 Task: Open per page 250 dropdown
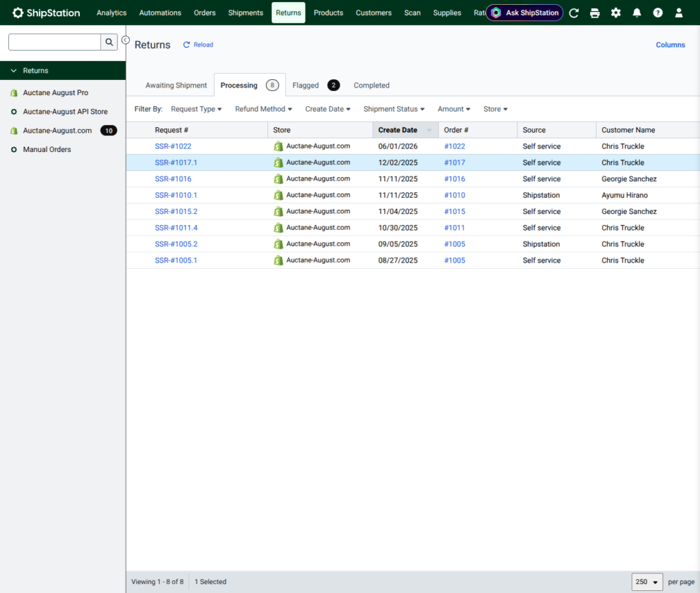647,582
